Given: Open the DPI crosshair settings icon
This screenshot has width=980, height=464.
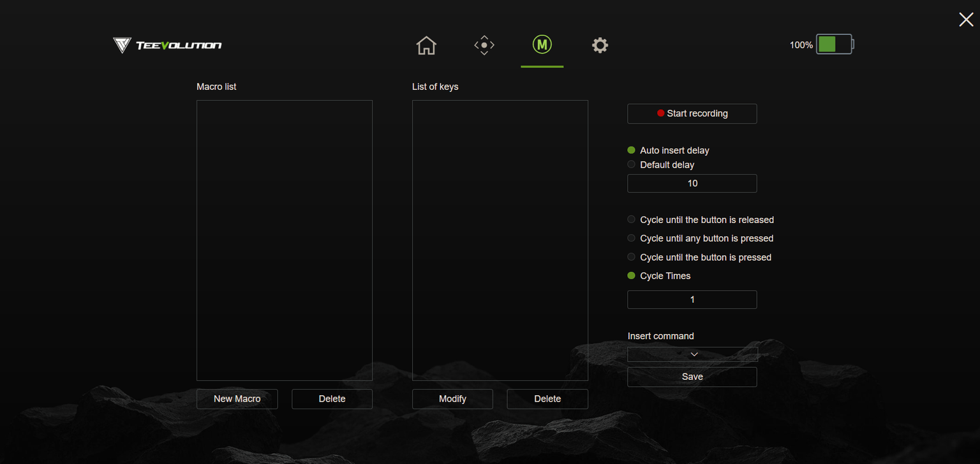Looking at the screenshot, I should [484, 45].
